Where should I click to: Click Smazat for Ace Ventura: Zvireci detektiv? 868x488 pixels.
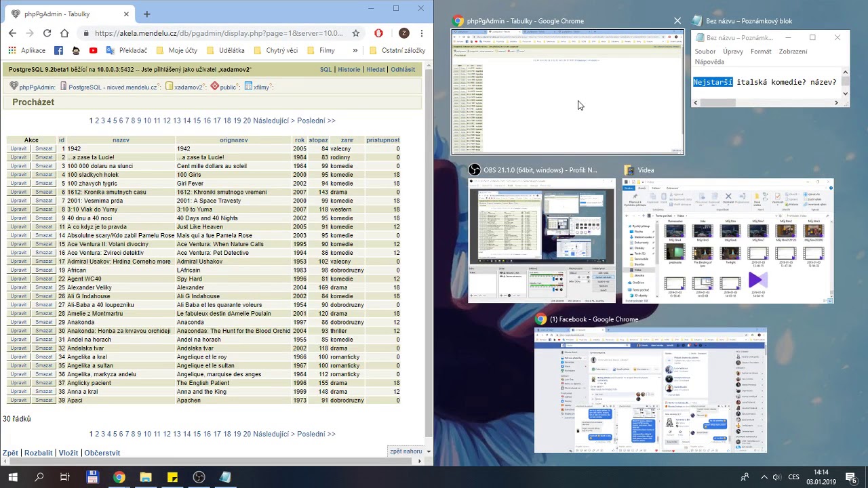(x=44, y=253)
